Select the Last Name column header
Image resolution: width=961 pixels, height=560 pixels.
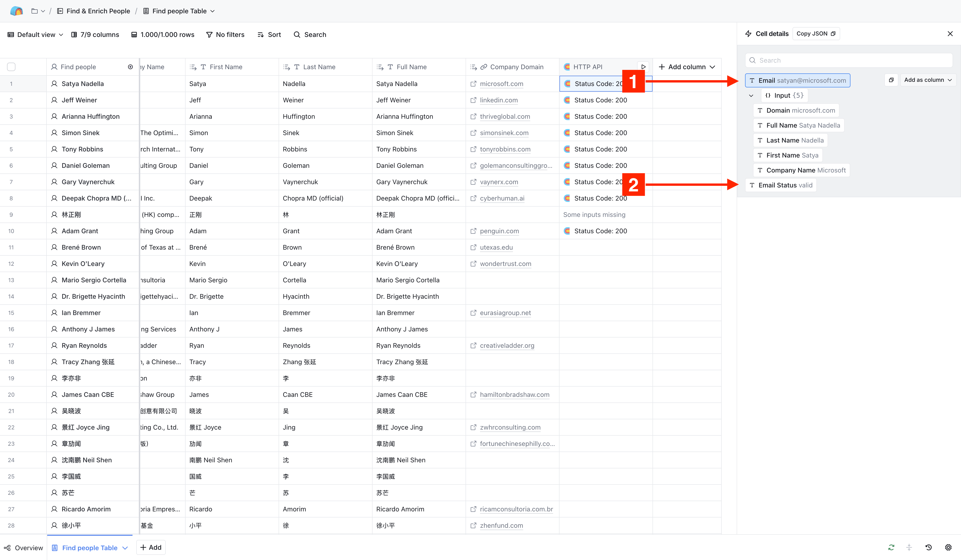tap(325, 67)
